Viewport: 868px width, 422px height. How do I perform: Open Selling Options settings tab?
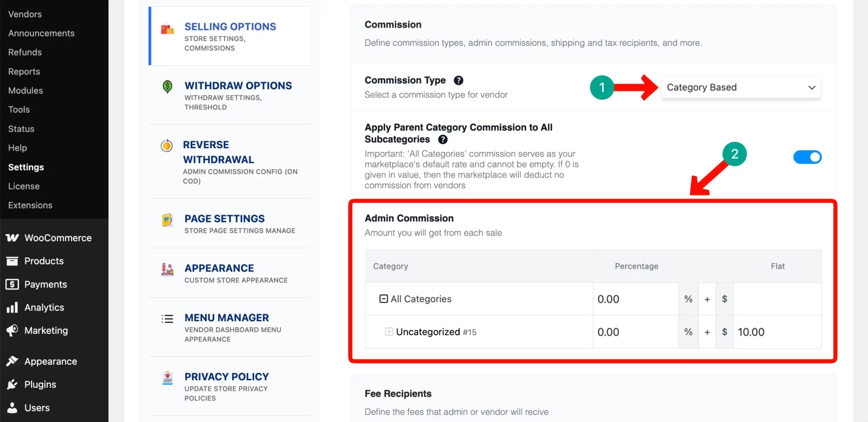[230, 36]
